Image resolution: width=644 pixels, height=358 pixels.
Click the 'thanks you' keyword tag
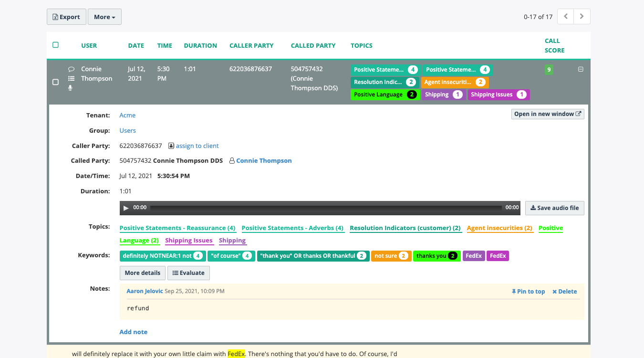click(x=437, y=256)
